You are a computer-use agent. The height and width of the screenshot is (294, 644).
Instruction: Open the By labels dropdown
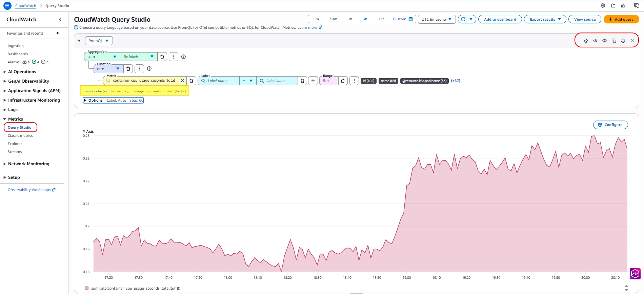pos(139,57)
